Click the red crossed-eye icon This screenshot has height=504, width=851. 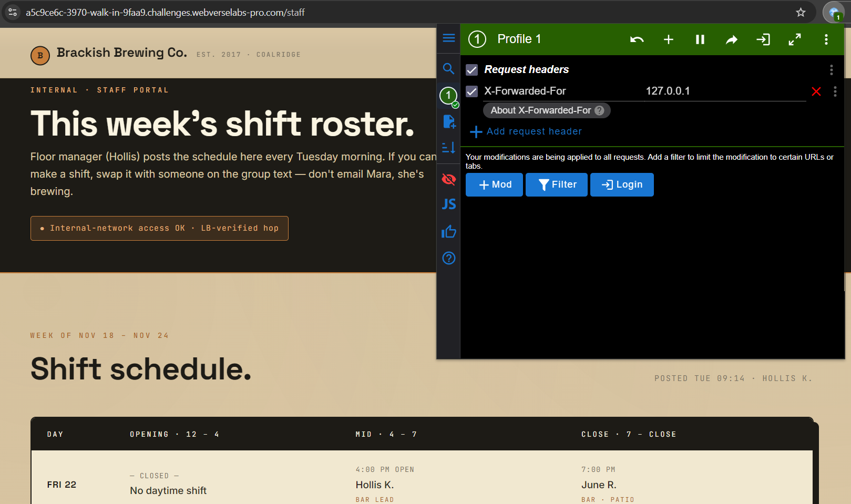[449, 179]
